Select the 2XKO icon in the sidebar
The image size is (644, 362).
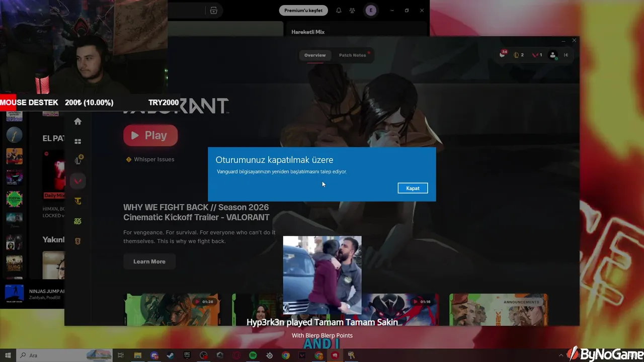point(77,221)
